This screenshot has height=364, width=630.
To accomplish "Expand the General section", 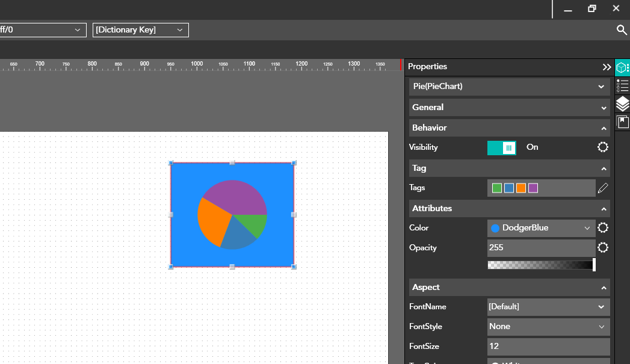I will pos(509,107).
